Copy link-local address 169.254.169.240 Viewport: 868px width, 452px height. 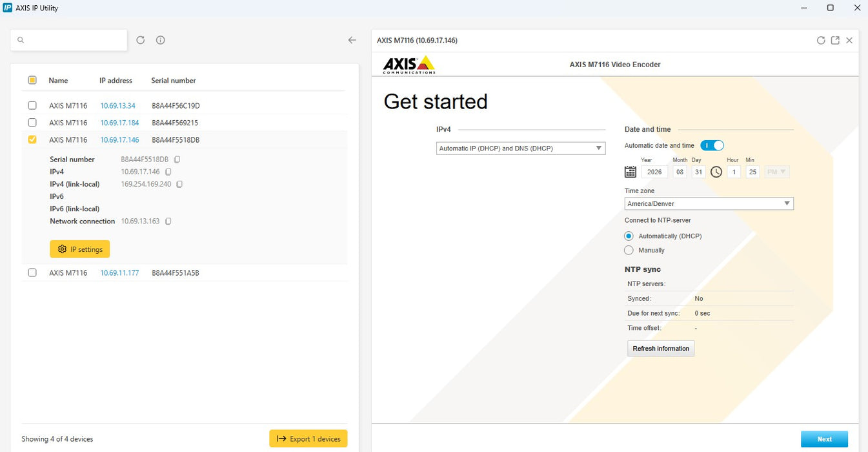tap(179, 184)
